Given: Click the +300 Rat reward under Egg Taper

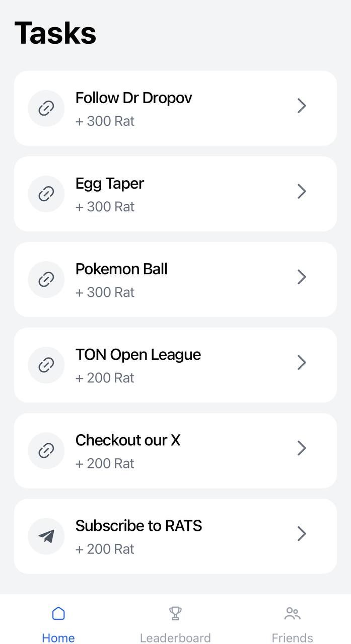Looking at the screenshot, I should 105,206.
